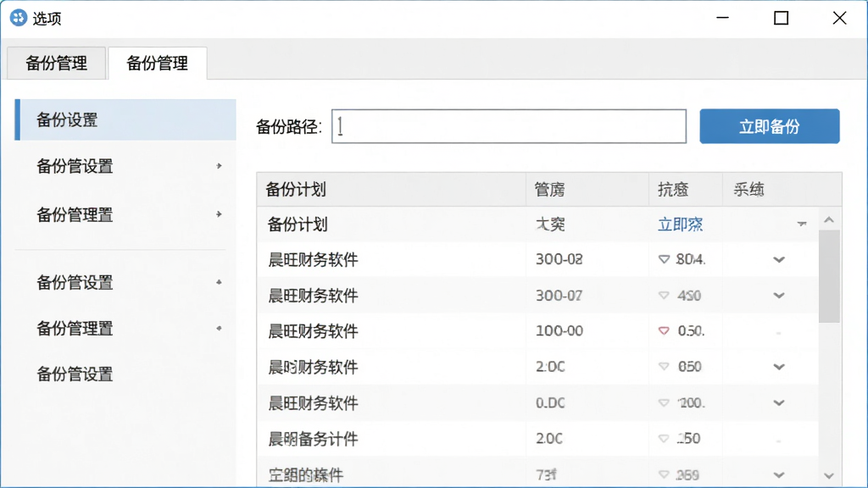Select the 晨明备务计件 row name
868x488 pixels.
click(x=314, y=439)
